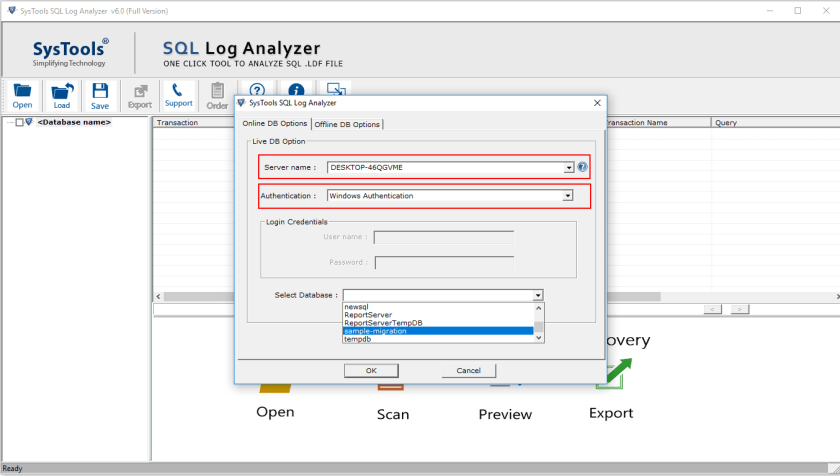The height and width of the screenshot is (476, 840).
Task: Expand the Server name dropdown
Action: [568, 168]
